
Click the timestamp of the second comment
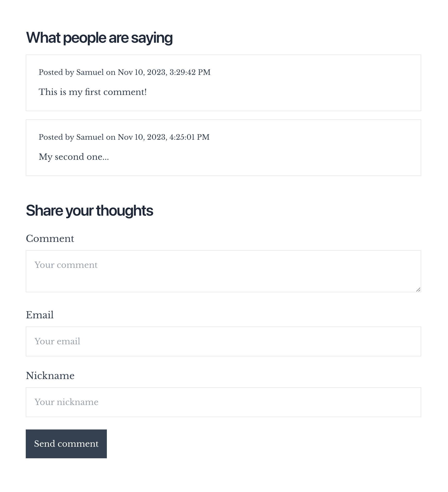click(x=163, y=137)
